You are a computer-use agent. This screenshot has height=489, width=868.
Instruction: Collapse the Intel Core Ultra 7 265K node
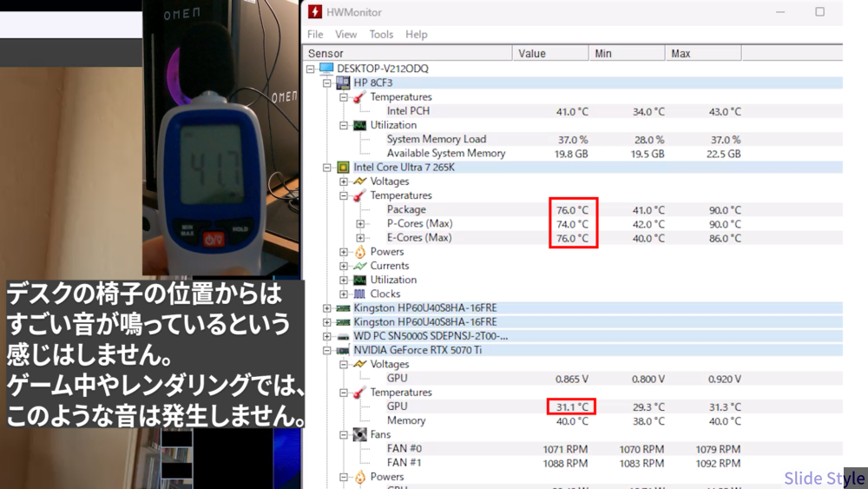[327, 168]
